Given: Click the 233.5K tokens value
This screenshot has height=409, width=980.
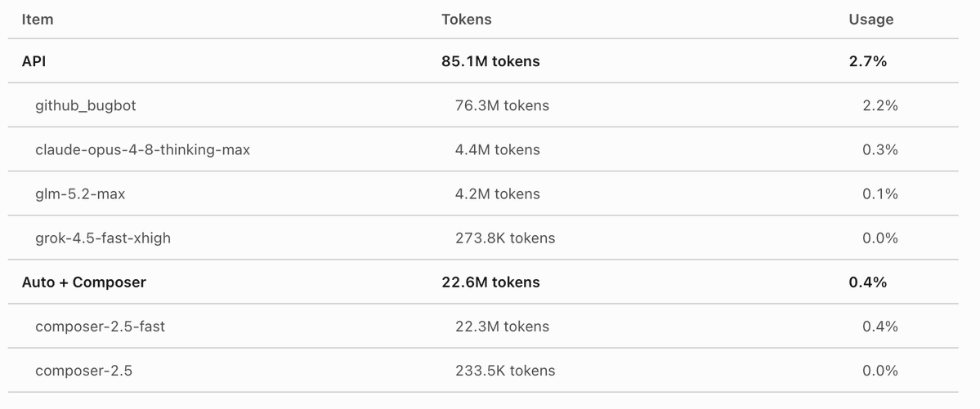Looking at the screenshot, I should click(x=505, y=371).
